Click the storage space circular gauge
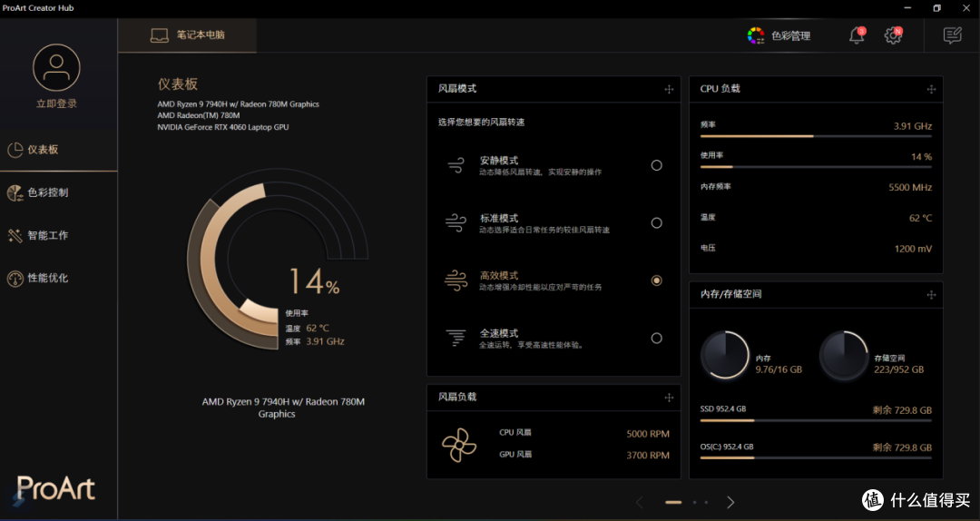The image size is (980, 521). click(x=844, y=356)
